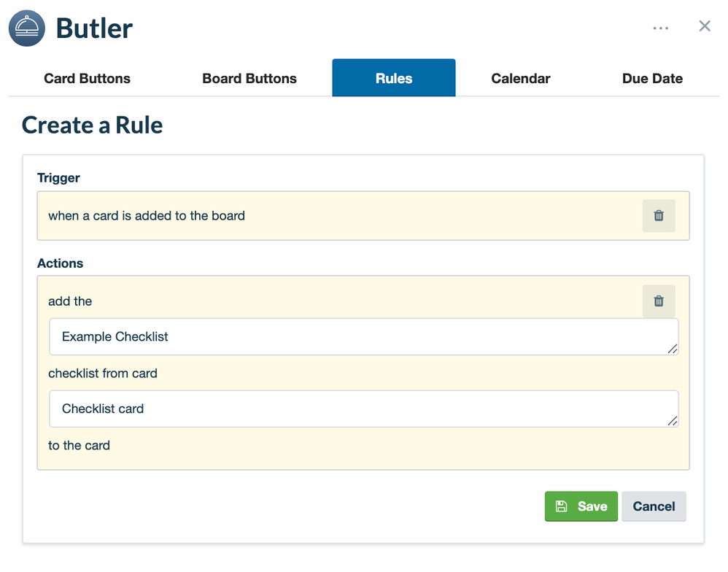This screenshot has height=572, width=728.
Task: Cancel rule creation
Action: click(654, 506)
